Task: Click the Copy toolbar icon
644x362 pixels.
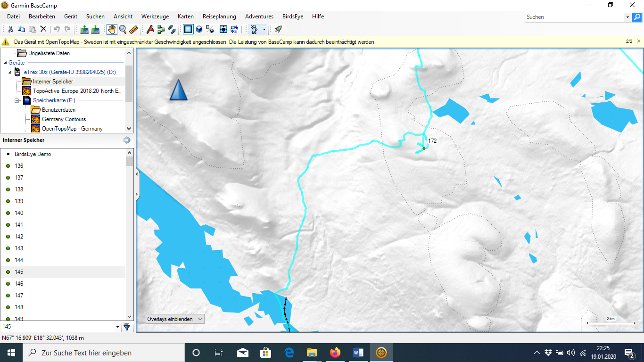Action: click(x=21, y=29)
